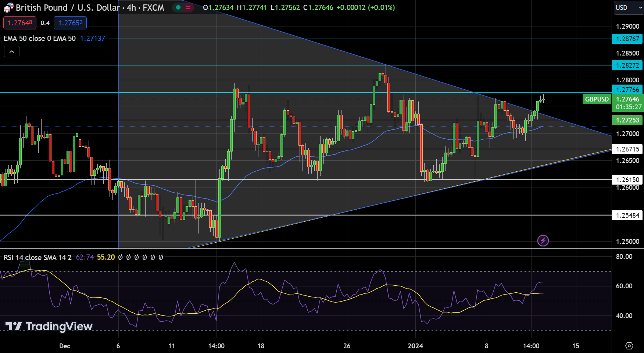Click the 1.29000 price scale label
The height and width of the screenshot is (353, 644).
tap(627, 26)
